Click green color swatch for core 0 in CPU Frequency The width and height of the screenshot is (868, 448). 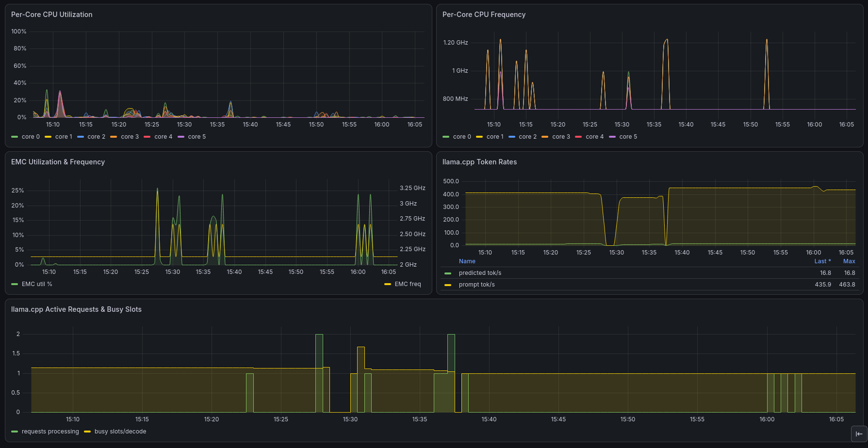tap(446, 137)
